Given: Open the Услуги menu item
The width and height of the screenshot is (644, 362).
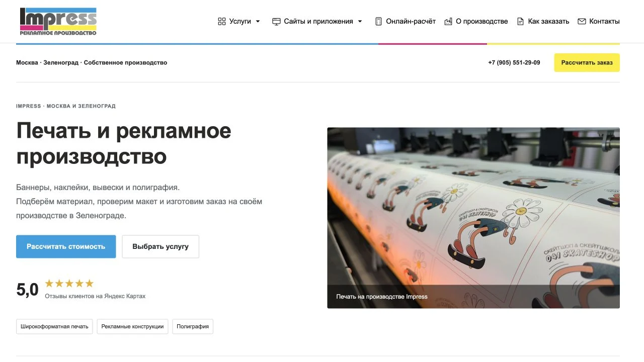Looking at the screenshot, I should click(239, 22).
